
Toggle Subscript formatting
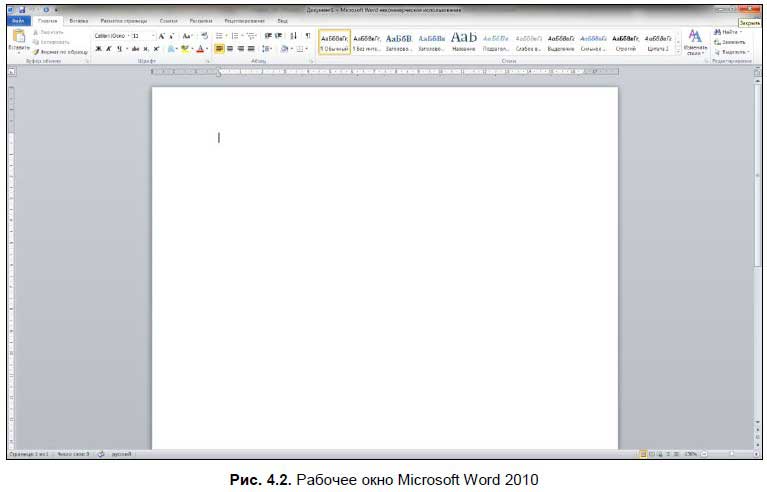(x=146, y=49)
